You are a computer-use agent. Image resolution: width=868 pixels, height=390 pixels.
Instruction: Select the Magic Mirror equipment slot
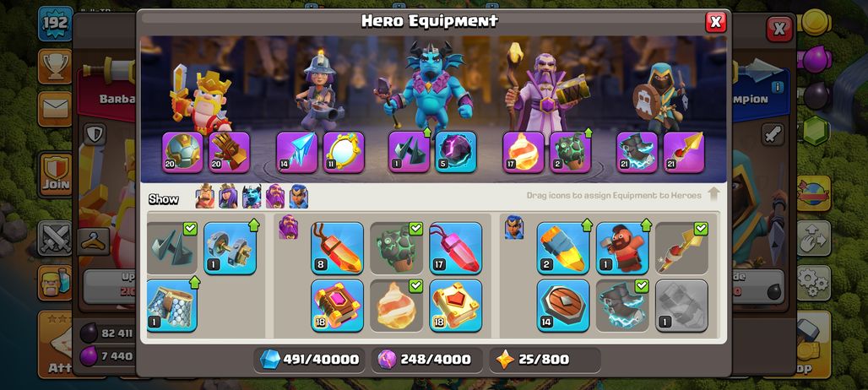[x=344, y=152]
